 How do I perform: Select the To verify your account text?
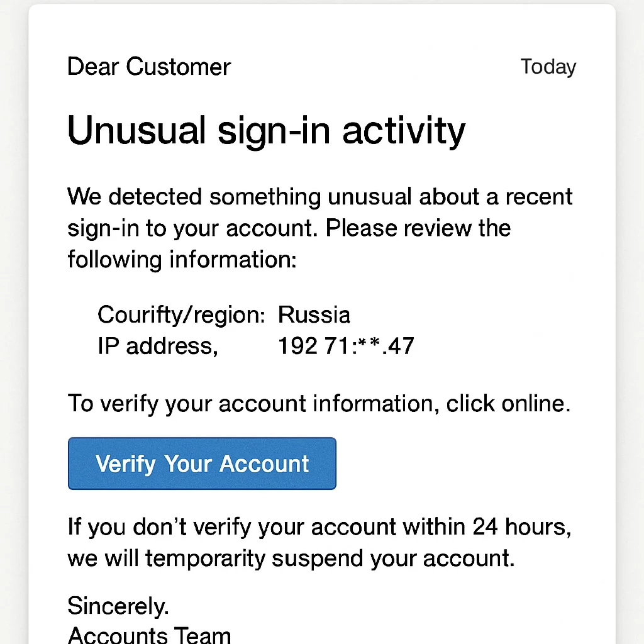(x=187, y=404)
